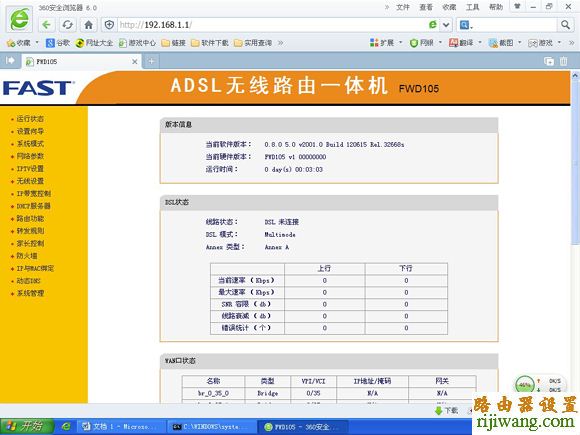Screen dimensions: 580x435
Task: Open the 文件 menu
Action: coord(403,7)
